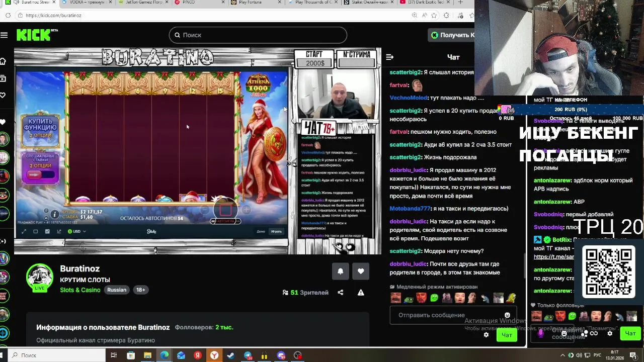Open the sidebar browse icon
Image resolution: width=644 pixels, height=362 pixels.
[x=3, y=78]
